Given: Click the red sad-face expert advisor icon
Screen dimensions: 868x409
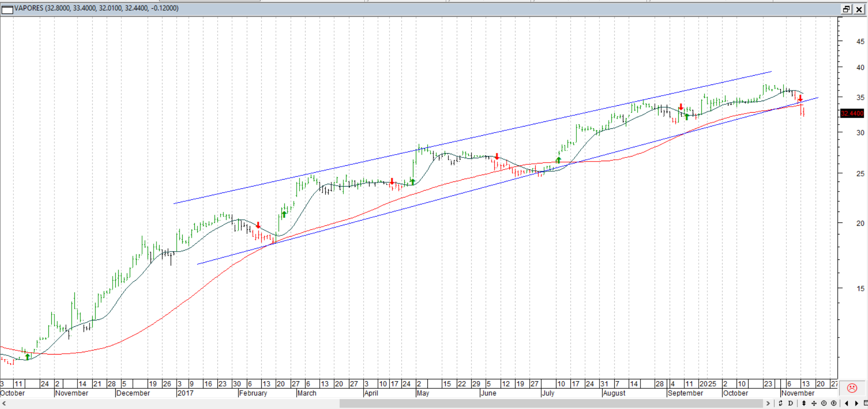Looking at the screenshot, I should click(852, 388).
